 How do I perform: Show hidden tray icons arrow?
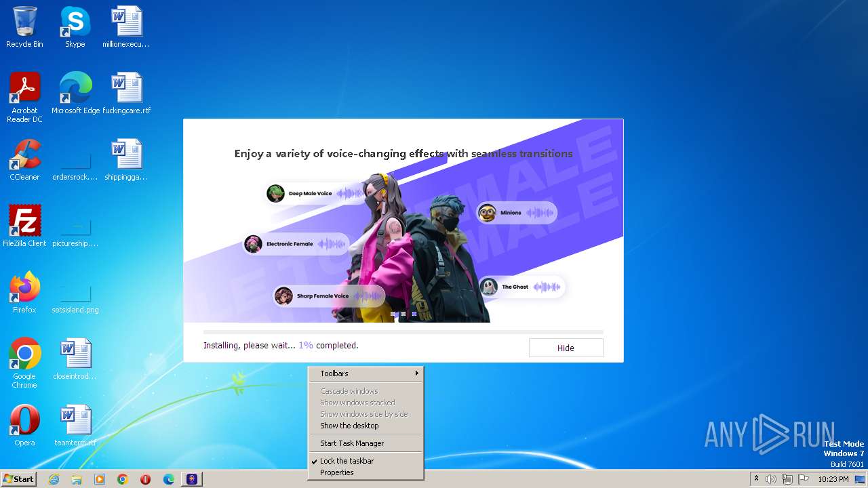click(x=756, y=479)
